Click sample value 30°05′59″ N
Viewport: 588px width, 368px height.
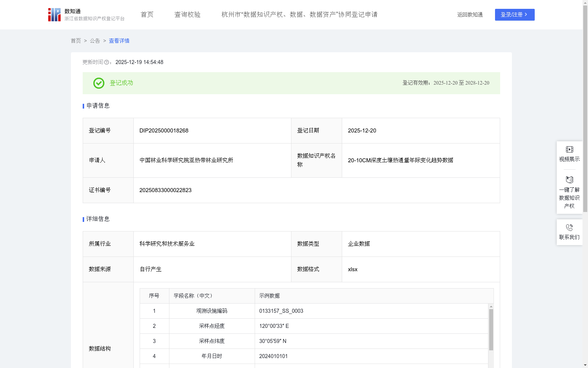(x=273, y=341)
